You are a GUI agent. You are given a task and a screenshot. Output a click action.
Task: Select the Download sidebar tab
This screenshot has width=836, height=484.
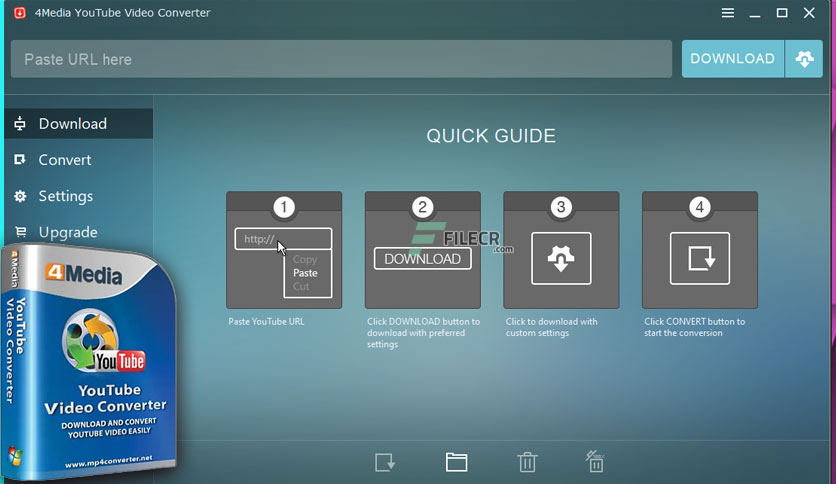78,124
